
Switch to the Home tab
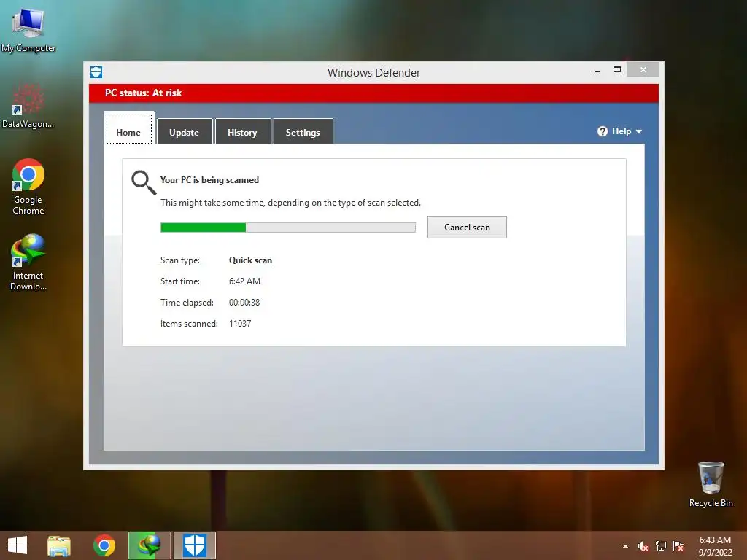coord(128,128)
